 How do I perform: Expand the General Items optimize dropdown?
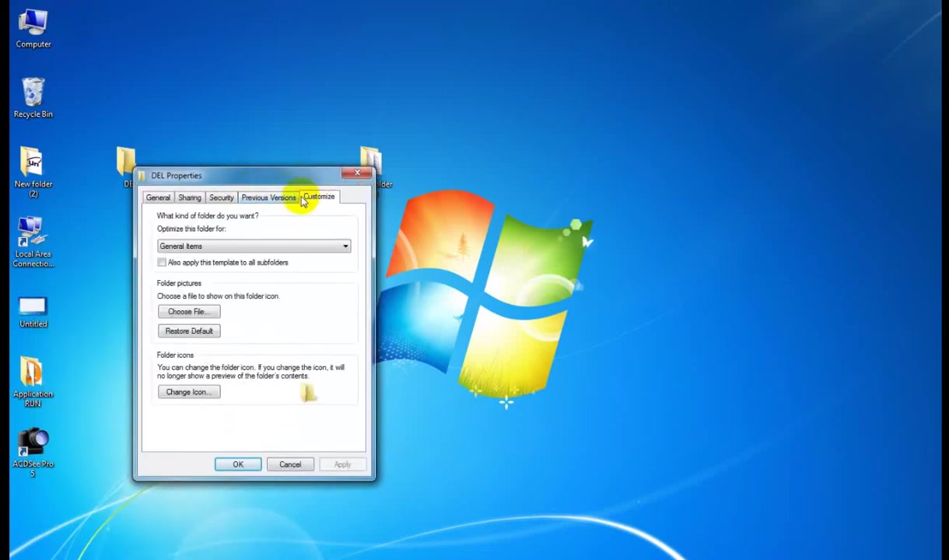pos(254,247)
